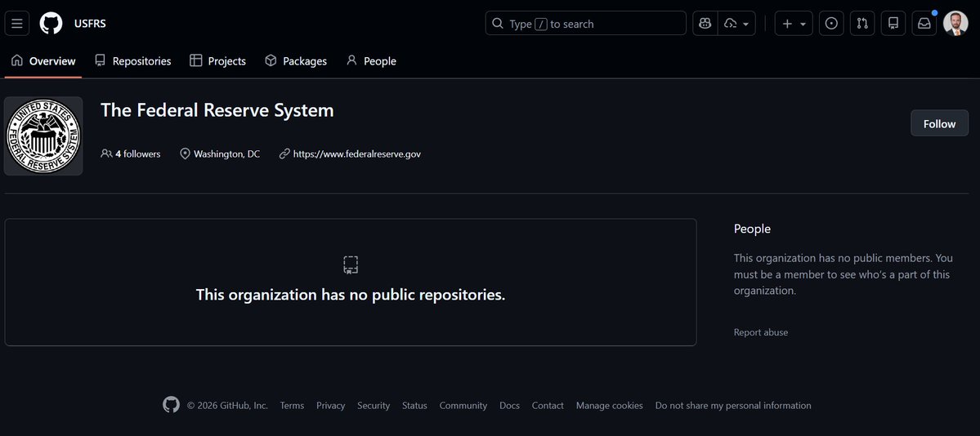Click 'Do not share my personal information'
980x436 pixels.
[733, 406]
